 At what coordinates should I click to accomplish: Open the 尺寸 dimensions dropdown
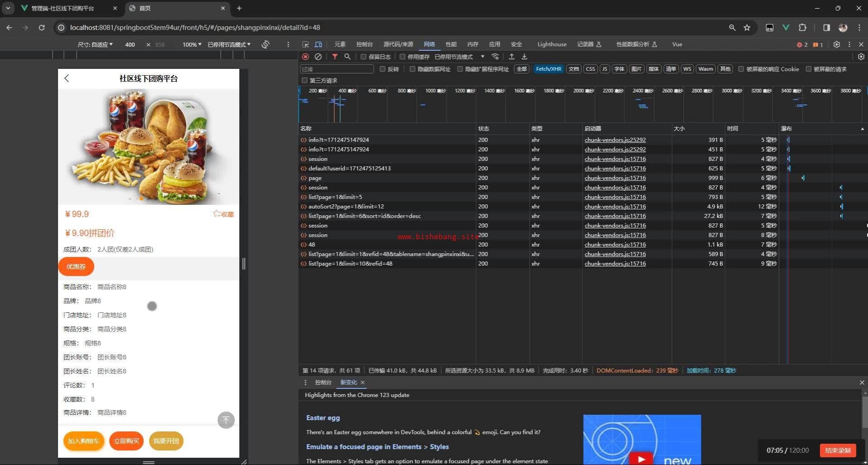(x=95, y=44)
